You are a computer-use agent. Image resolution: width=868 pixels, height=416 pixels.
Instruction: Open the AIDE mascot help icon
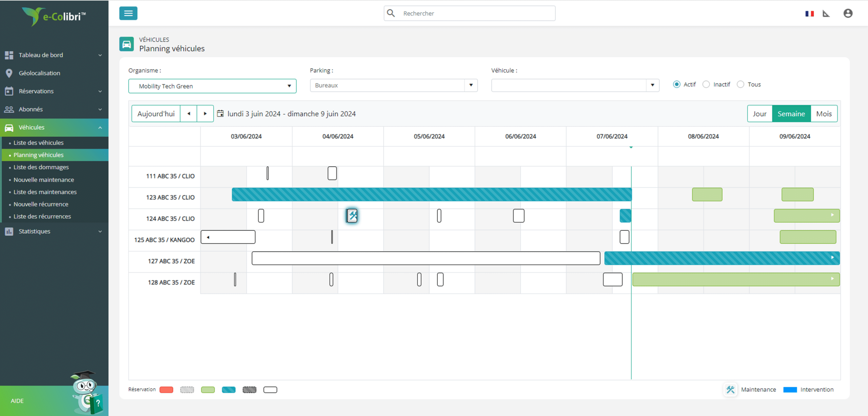coord(86,392)
